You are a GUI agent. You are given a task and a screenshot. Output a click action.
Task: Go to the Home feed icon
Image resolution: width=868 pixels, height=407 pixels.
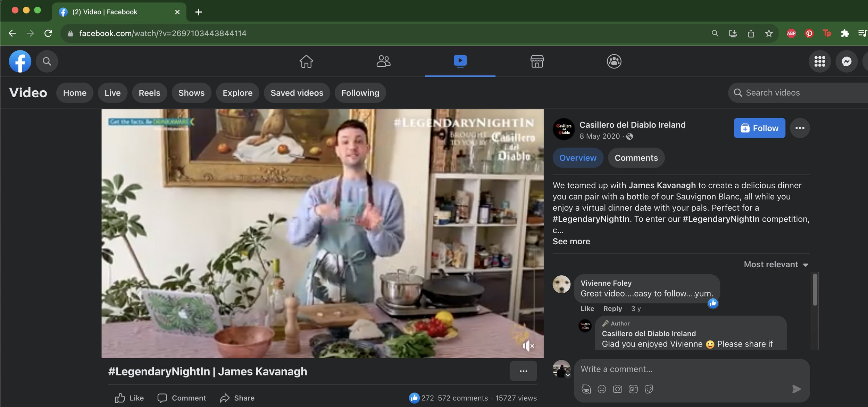click(x=306, y=62)
